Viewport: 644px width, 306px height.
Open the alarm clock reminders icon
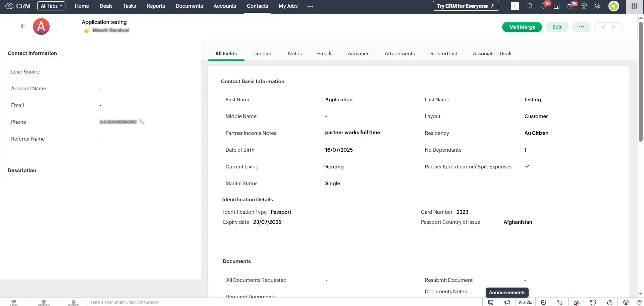[593, 302]
